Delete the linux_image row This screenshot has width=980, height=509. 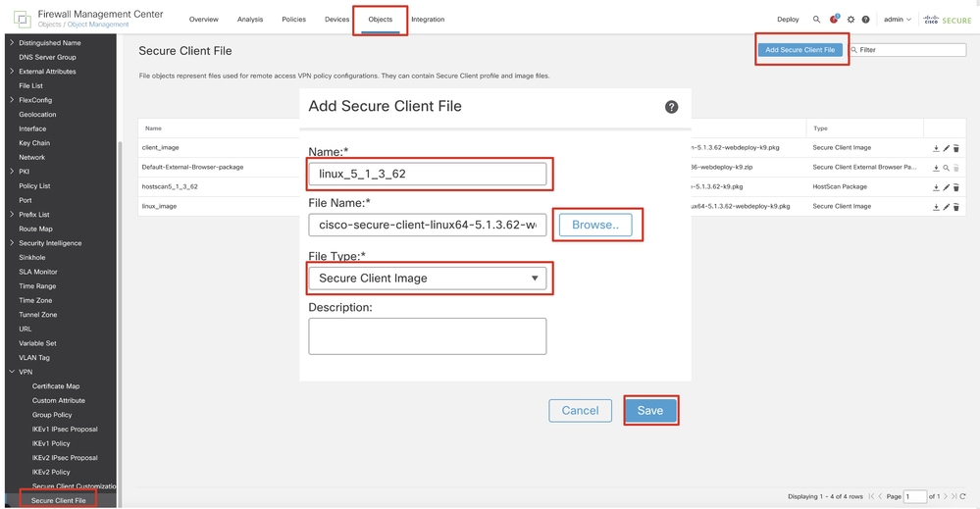956,206
